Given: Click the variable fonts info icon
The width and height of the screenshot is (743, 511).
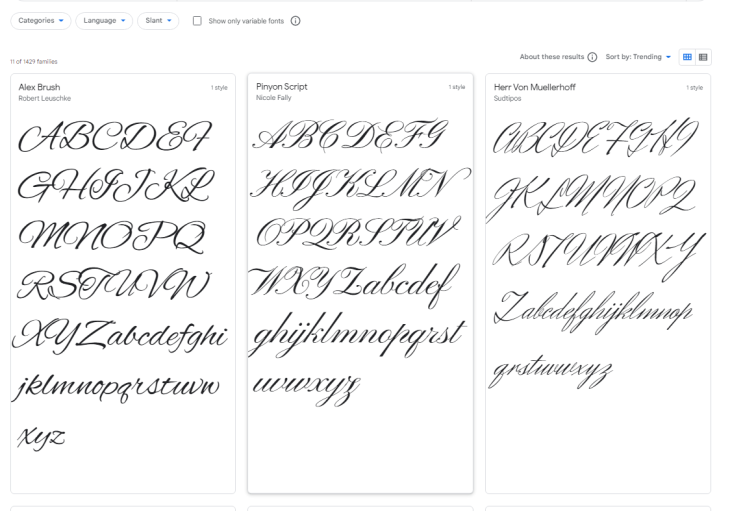Looking at the screenshot, I should [295, 21].
